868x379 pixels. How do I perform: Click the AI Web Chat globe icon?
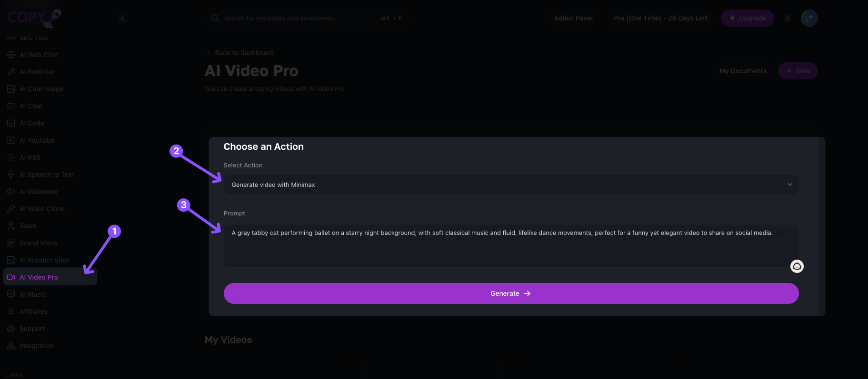[11, 55]
